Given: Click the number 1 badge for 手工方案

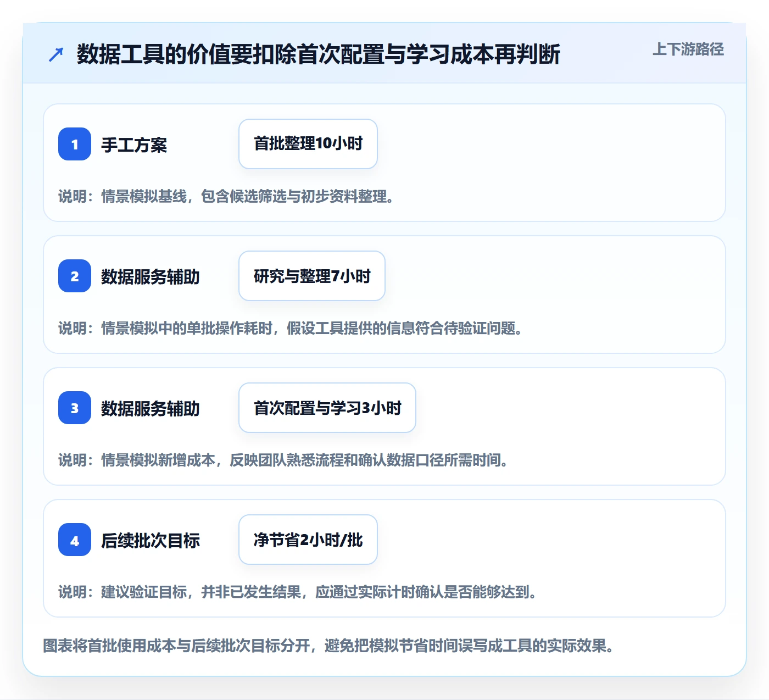Looking at the screenshot, I should click(x=75, y=144).
